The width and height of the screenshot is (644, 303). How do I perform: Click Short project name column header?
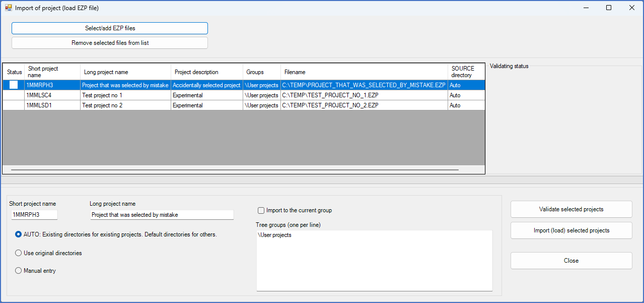click(52, 72)
